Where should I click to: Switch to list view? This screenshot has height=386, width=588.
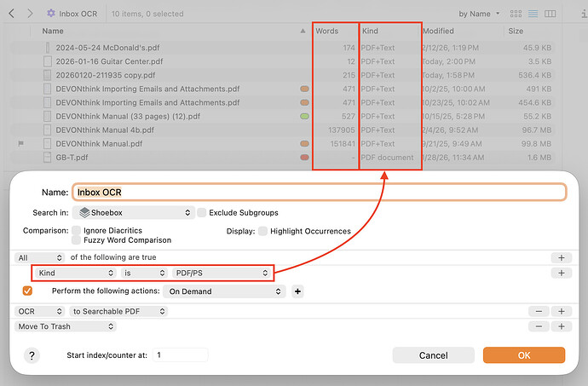point(533,14)
